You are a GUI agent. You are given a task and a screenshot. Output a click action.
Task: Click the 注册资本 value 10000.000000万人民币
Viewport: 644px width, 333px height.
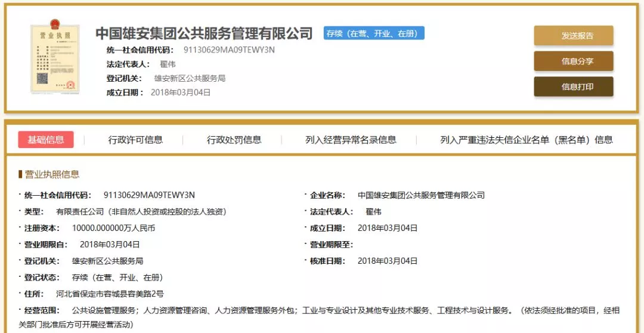tap(113, 228)
